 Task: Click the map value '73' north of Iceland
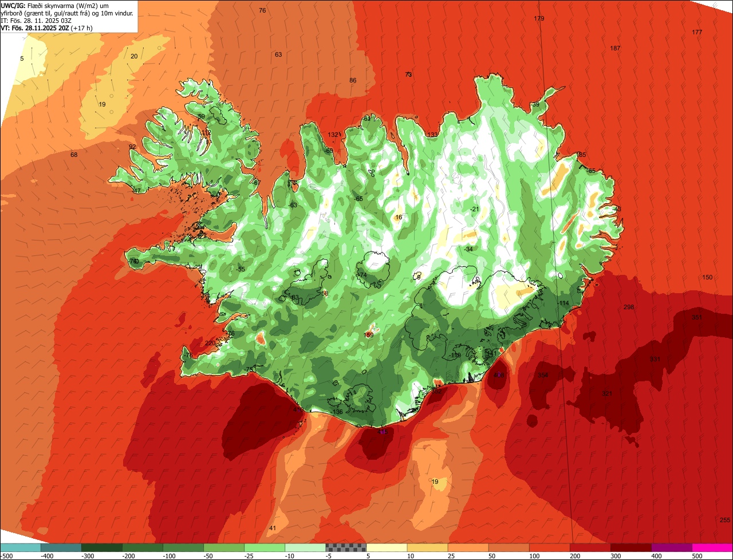408,74
